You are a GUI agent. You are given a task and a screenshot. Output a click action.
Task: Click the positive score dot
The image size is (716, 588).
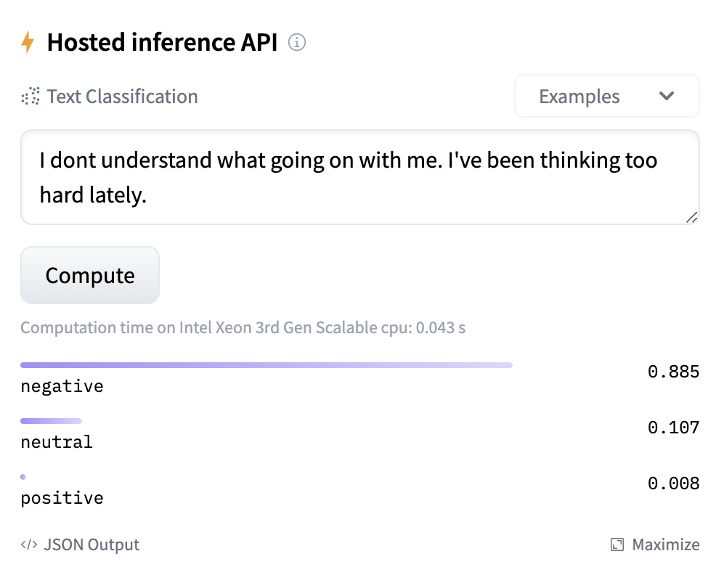coord(23,477)
